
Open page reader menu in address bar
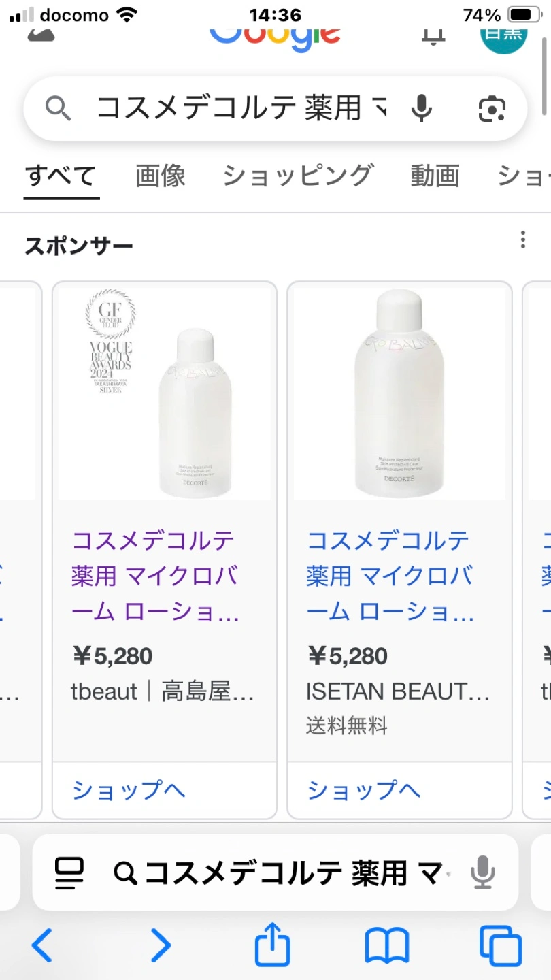point(69,872)
